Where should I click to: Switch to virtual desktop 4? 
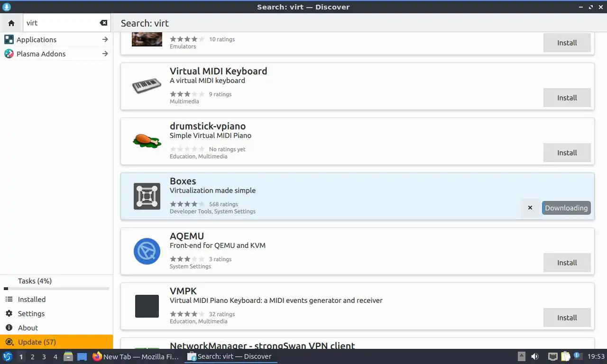[x=55, y=356]
